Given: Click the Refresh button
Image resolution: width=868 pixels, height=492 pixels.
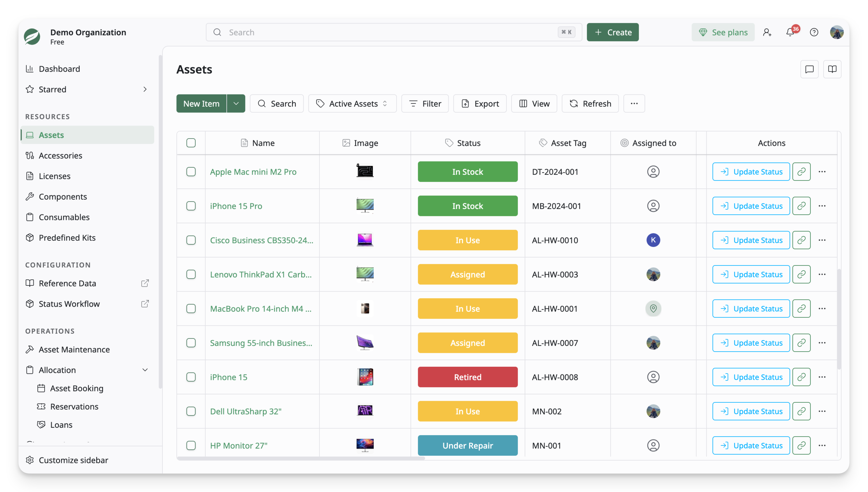Looking at the screenshot, I should pos(590,104).
